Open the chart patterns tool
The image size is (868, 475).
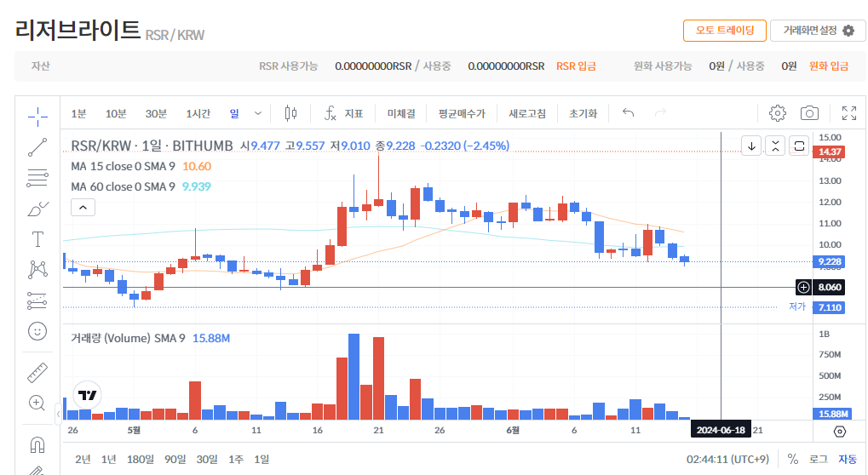click(37, 270)
